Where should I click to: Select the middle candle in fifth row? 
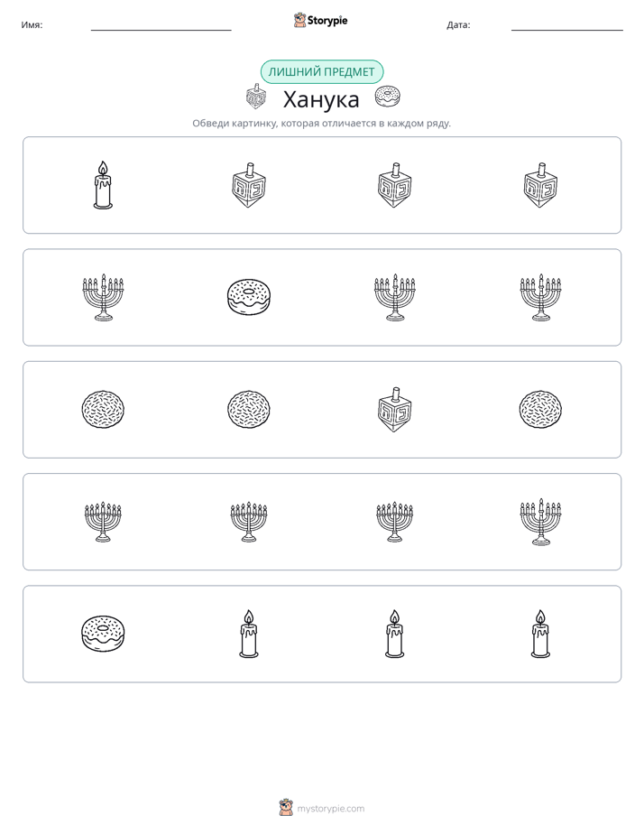[x=394, y=634]
